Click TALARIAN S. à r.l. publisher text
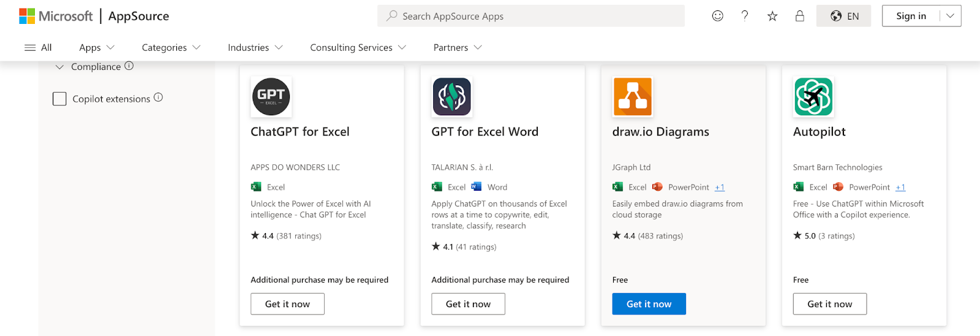 [462, 167]
